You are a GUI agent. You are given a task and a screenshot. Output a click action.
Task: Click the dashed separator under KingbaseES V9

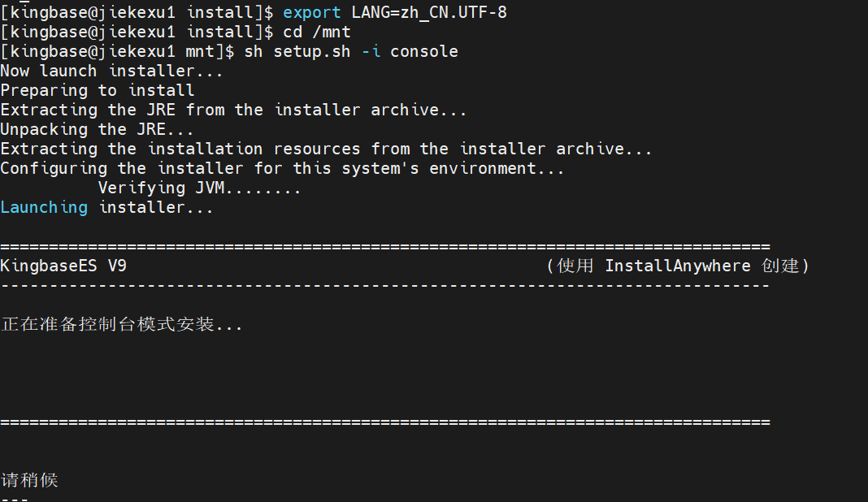tap(385, 286)
